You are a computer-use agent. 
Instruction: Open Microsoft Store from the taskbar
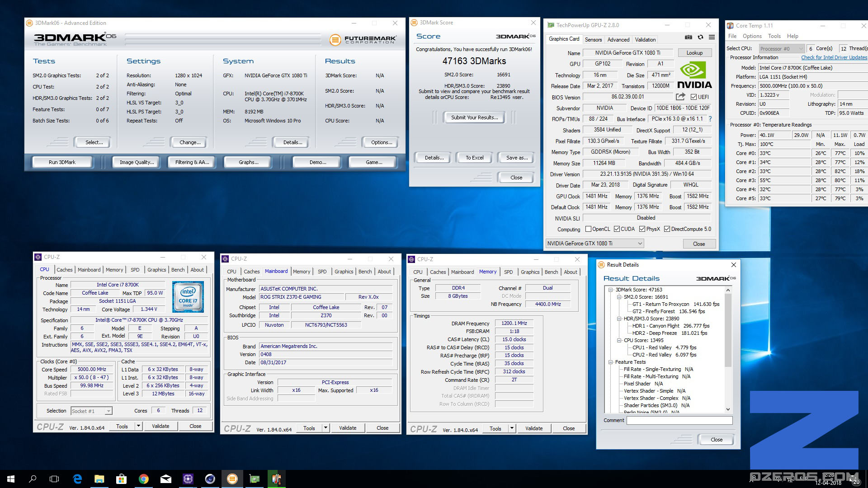click(x=121, y=479)
